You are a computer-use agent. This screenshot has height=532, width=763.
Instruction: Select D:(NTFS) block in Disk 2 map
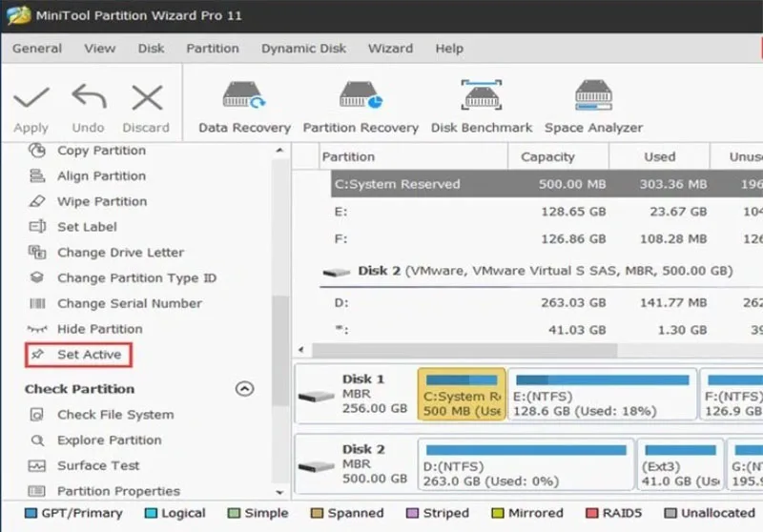[x=526, y=464]
